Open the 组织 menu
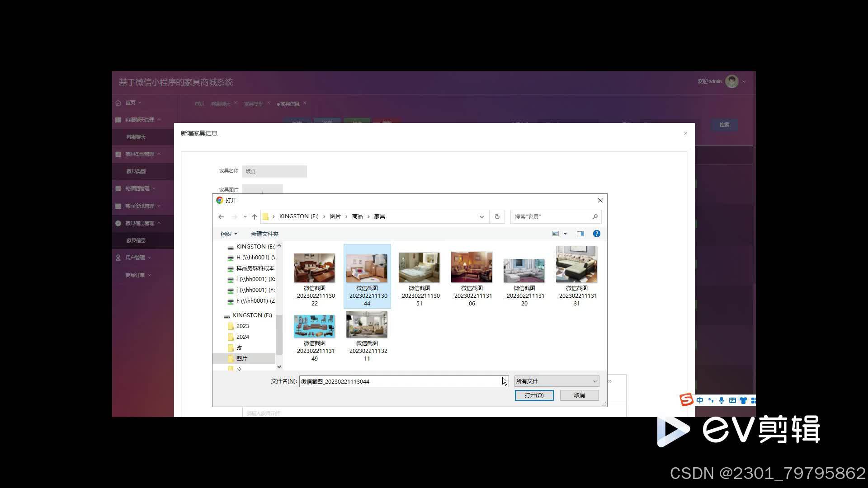868x488 pixels. (228, 234)
